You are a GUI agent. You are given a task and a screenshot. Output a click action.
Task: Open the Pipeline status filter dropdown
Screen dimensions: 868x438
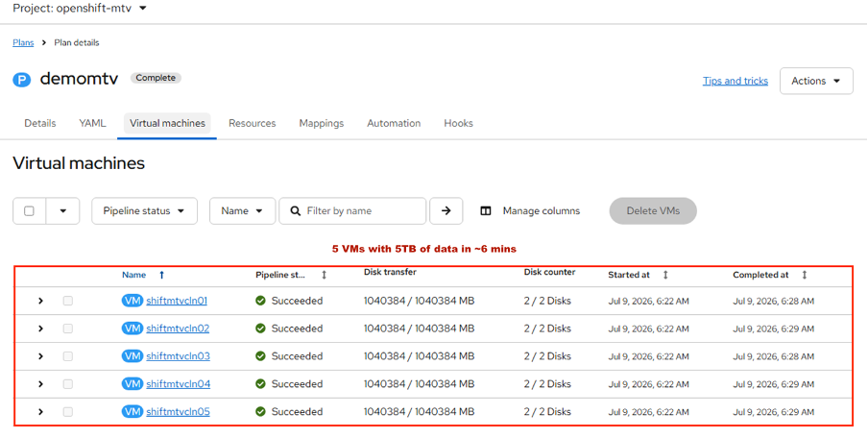click(x=144, y=211)
